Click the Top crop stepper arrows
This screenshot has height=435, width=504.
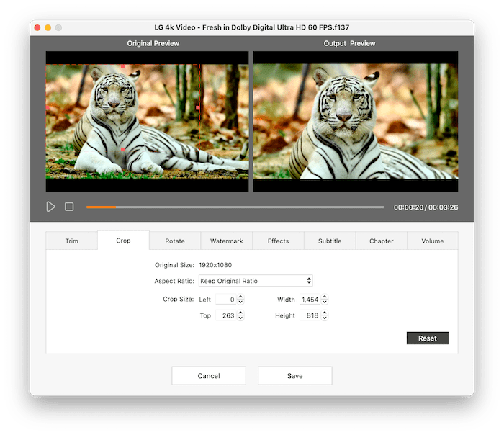click(x=240, y=316)
